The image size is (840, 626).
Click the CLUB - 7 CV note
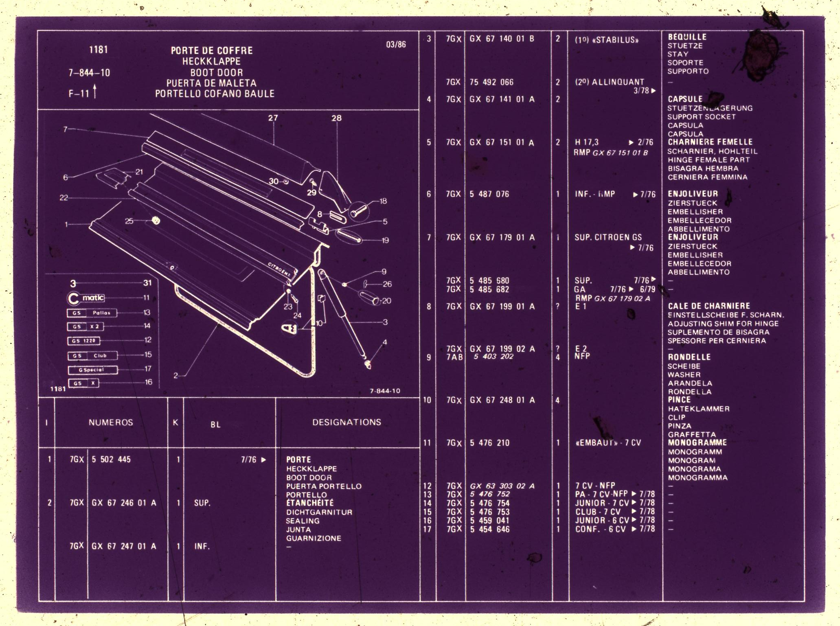(x=598, y=512)
